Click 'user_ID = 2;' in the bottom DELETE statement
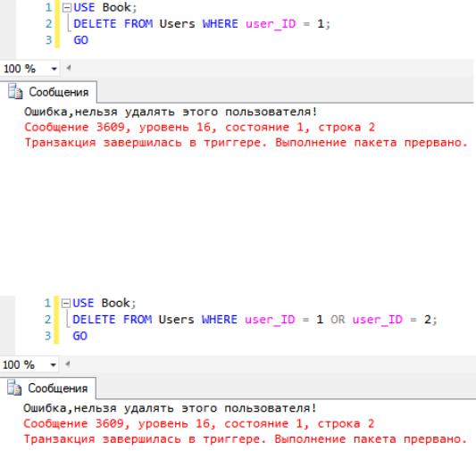 [395, 320]
